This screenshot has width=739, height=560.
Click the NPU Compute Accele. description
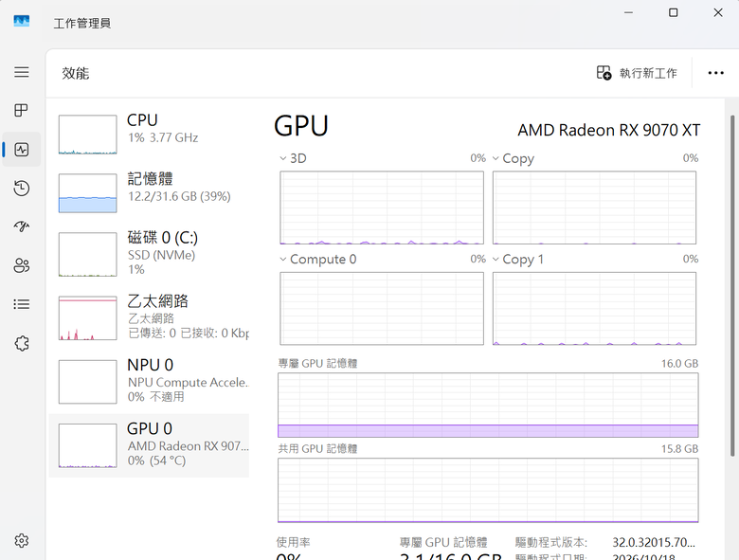[x=188, y=382]
